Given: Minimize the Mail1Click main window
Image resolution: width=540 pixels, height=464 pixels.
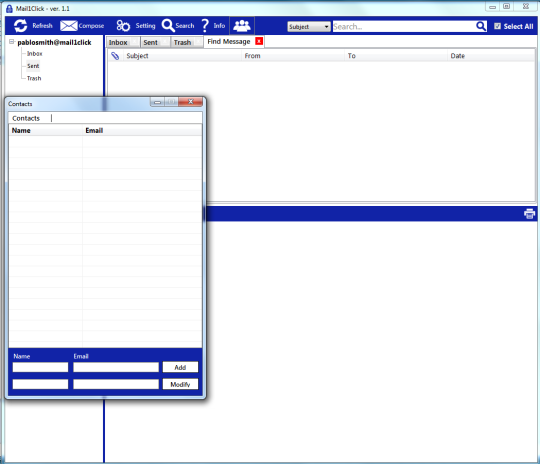Looking at the screenshot, I should 492,7.
